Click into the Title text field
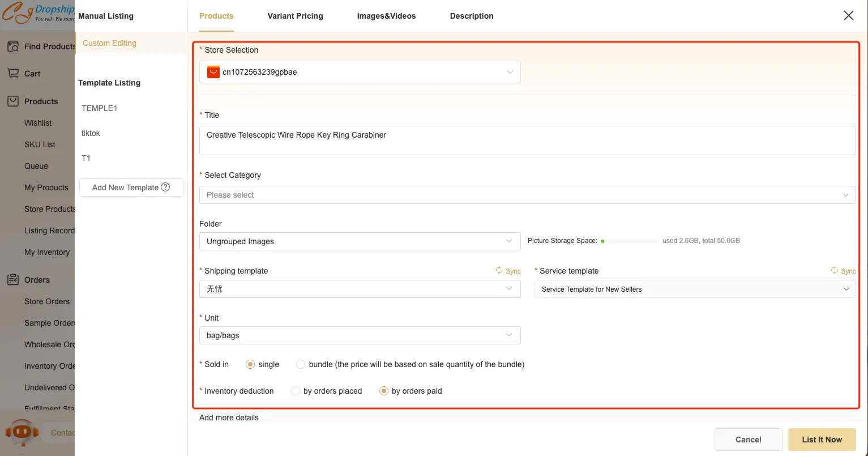Image resolution: width=868 pixels, height=456 pixels. point(527,140)
